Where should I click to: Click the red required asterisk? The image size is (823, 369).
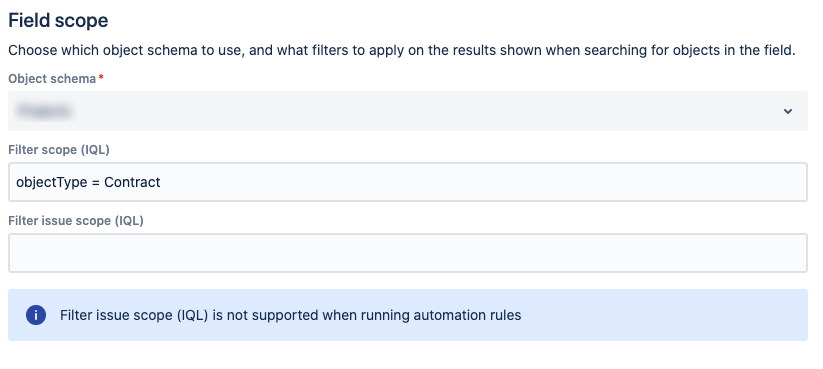(101, 78)
